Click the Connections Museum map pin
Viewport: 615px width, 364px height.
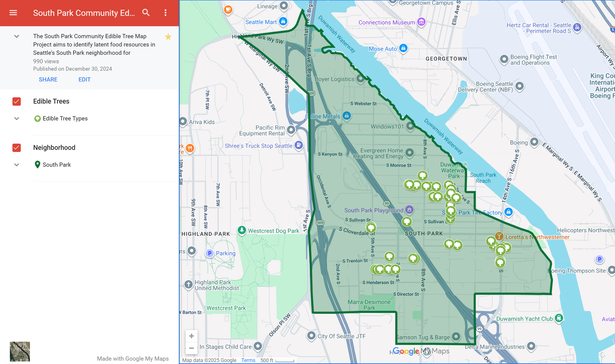click(421, 22)
